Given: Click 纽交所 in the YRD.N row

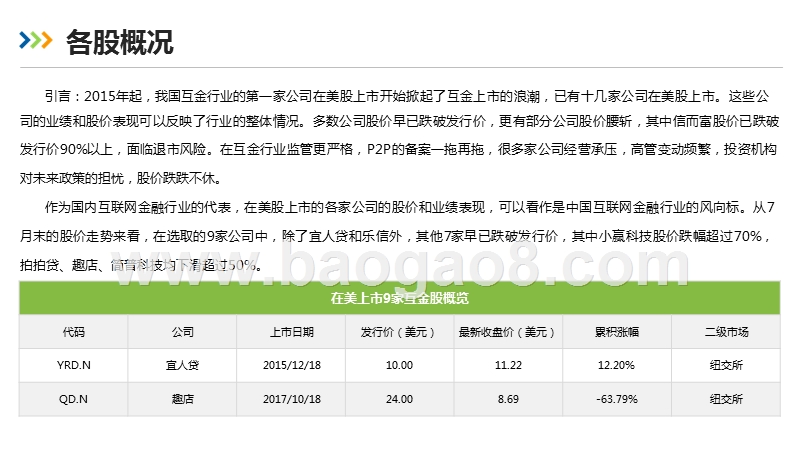Looking at the screenshot, I should point(726,365).
